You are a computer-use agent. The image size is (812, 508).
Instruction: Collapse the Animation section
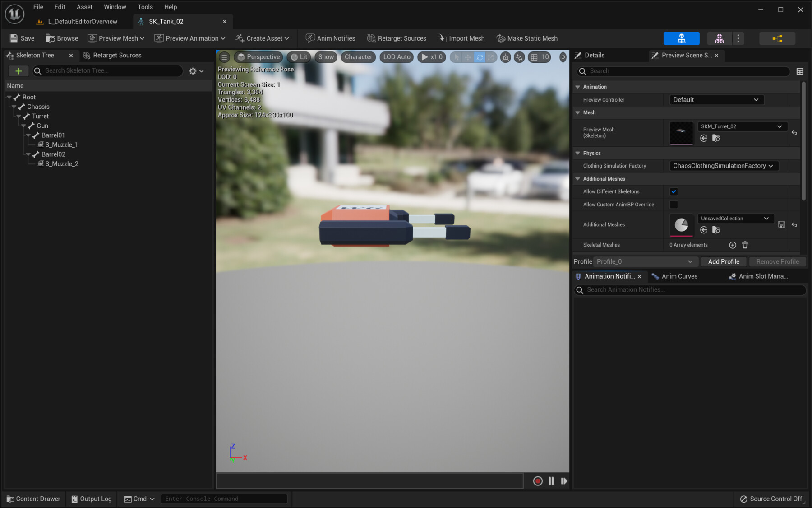pyautogui.click(x=578, y=87)
